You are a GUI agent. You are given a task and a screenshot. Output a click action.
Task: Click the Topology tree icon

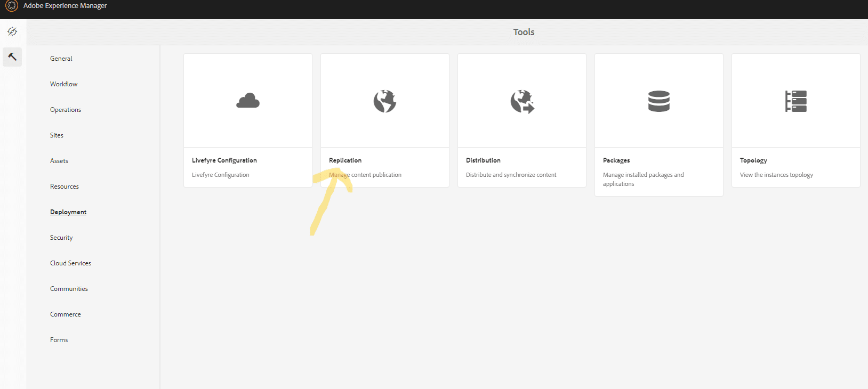795,101
